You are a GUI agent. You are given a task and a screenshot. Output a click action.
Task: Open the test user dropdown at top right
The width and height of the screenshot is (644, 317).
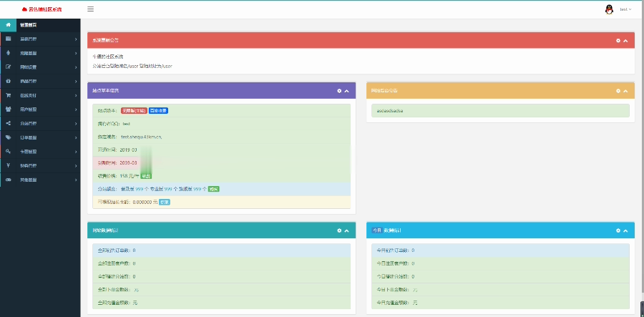pos(625,9)
